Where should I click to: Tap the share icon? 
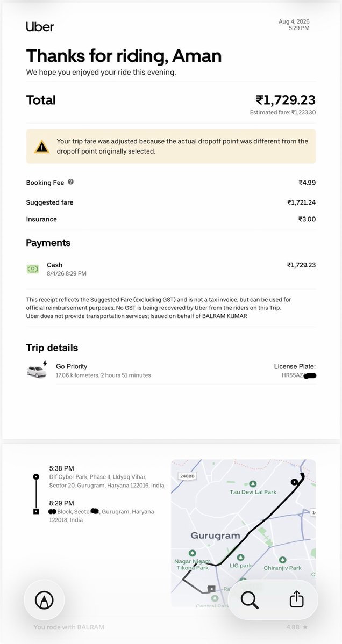[x=296, y=599]
